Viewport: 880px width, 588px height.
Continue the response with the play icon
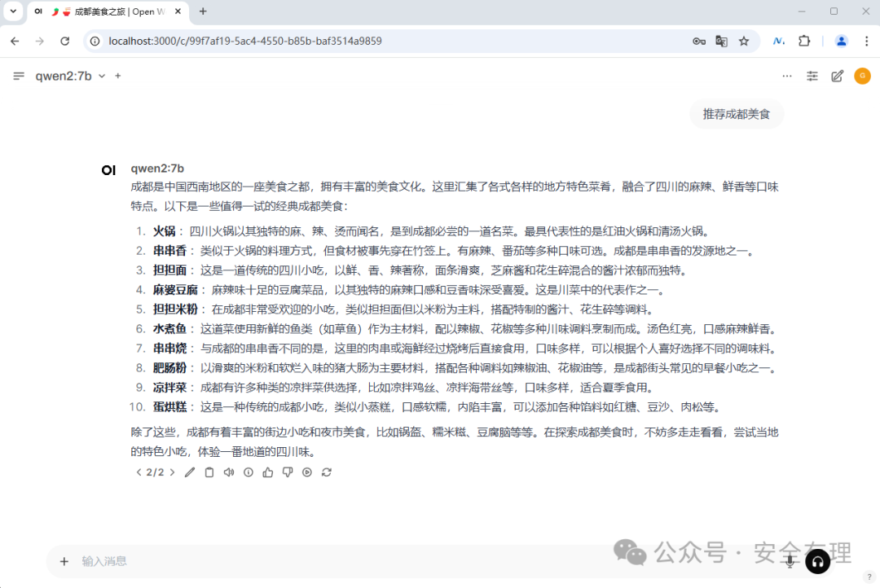(307, 472)
